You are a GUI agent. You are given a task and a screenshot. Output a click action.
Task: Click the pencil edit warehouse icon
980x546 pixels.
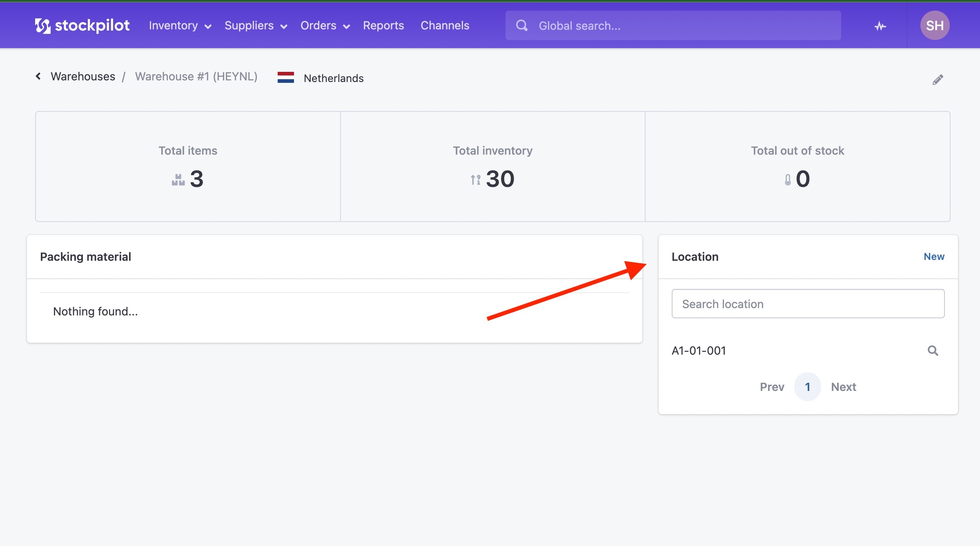[938, 80]
